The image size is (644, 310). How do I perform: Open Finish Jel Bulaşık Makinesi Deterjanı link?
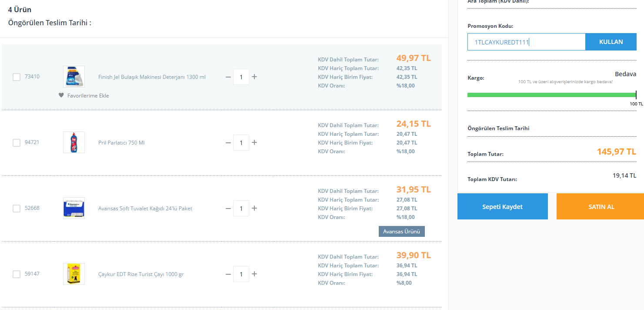click(152, 77)
